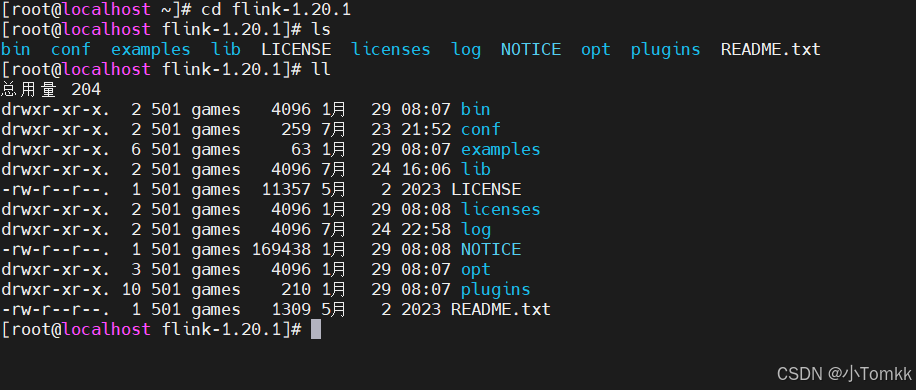Click the bin directory name in the long listing
This screenshot has width=916, height=390.
(476, 109)
